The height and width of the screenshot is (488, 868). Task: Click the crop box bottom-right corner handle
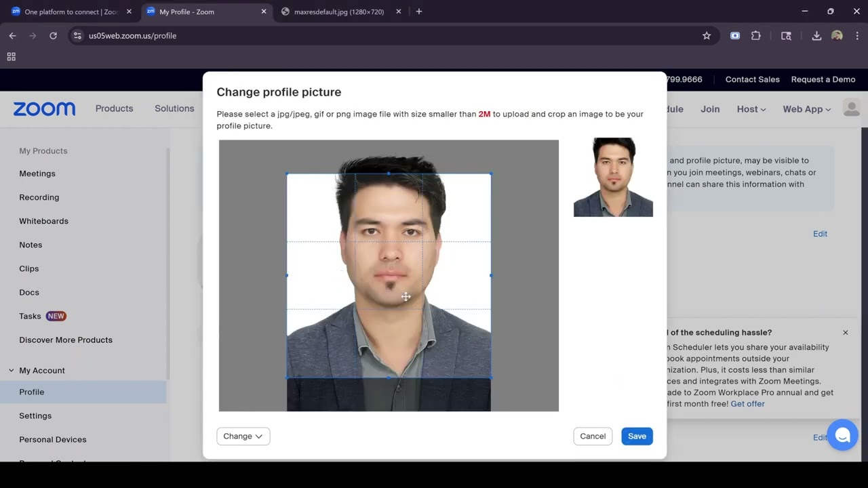(x=491, y=378)
